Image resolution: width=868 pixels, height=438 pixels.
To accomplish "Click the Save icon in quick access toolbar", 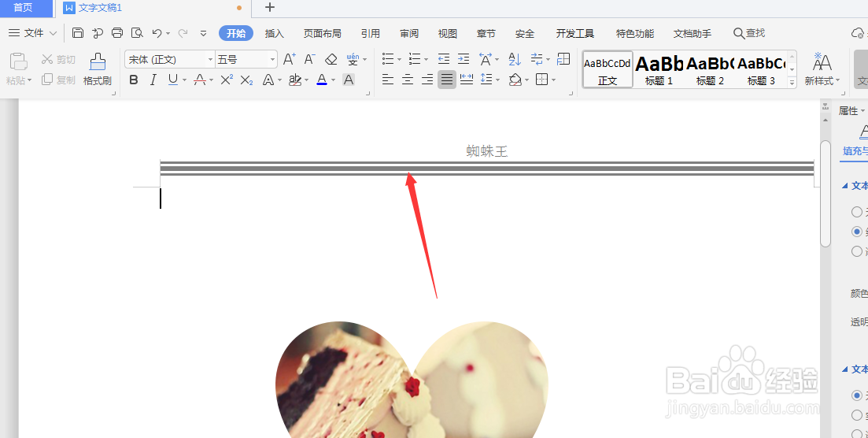I will pos(78,33).
